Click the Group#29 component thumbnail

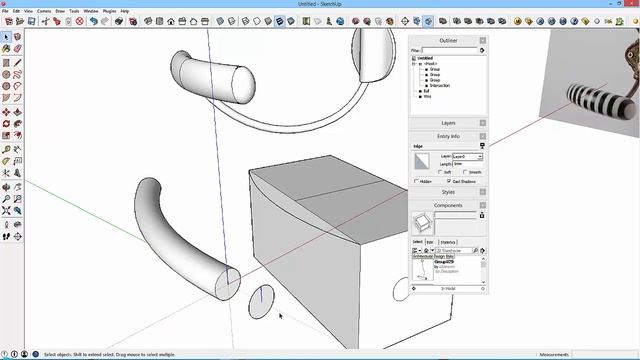pyautogui.click(x=422, y=269)
